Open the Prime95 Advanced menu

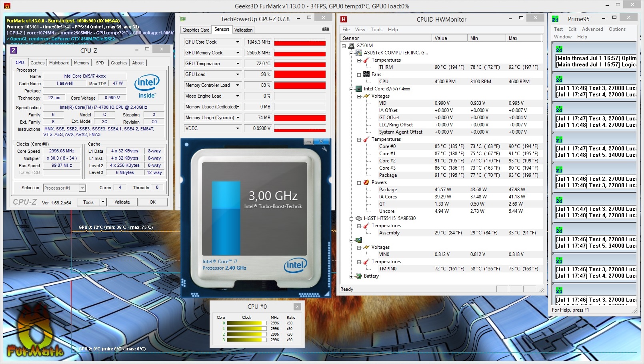[592, 29]
